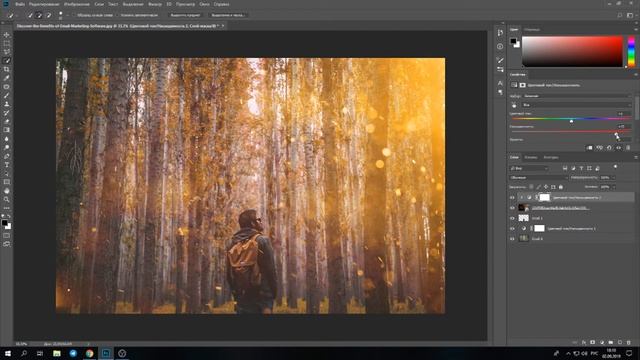
Task: Create a new layer via bottom icon
Action: click(620, 342)
